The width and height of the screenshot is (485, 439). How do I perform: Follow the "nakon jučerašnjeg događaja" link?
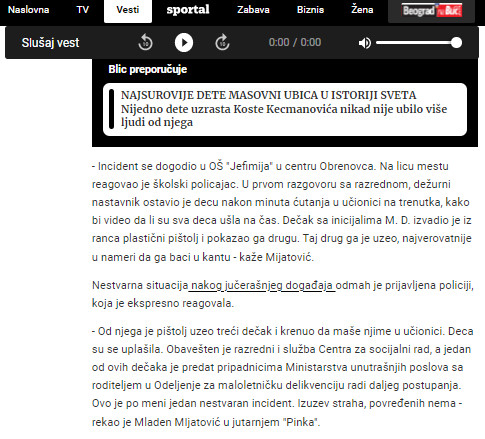pos(262,286)
